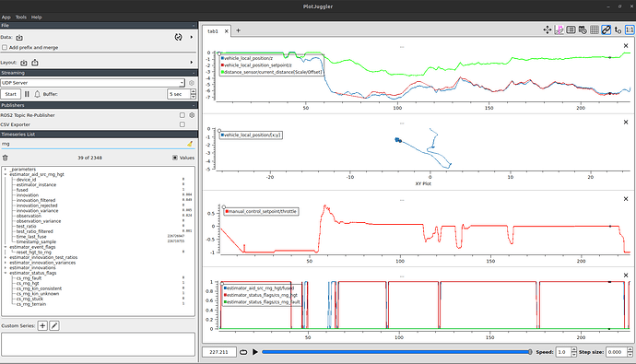Close the XY Plot panel
Viewport: 636px width, 364px height.
point(626,122)
